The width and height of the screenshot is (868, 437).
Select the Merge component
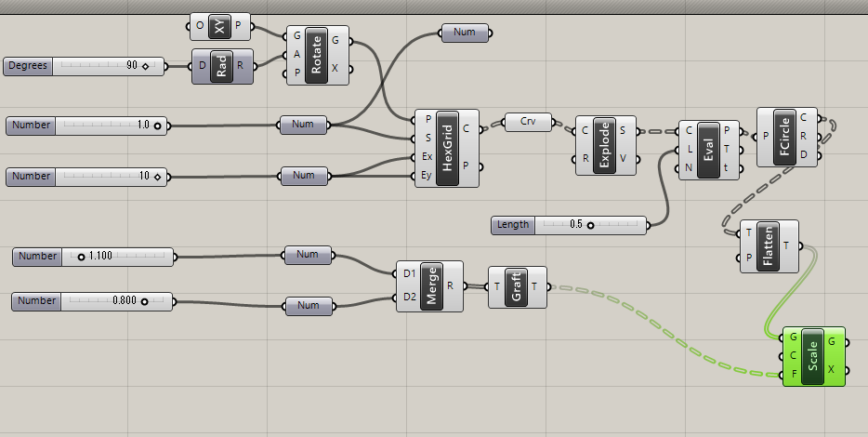coord(431,286)
